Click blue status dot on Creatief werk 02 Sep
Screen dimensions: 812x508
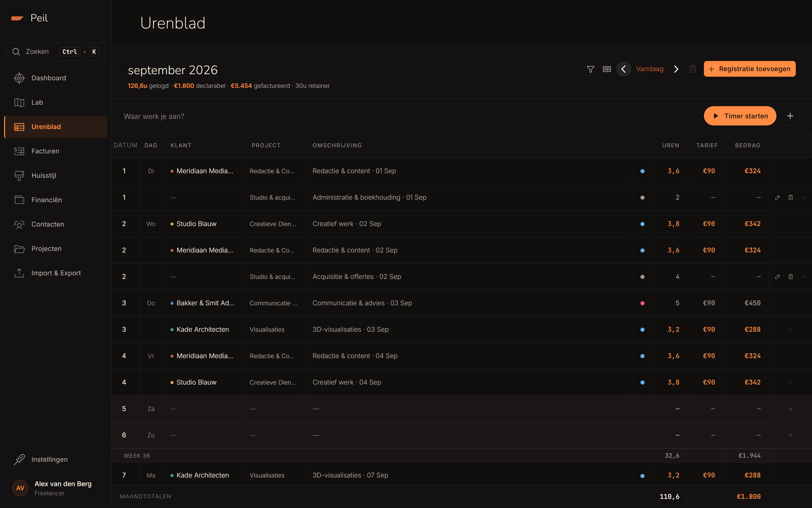tap(642, 224)
